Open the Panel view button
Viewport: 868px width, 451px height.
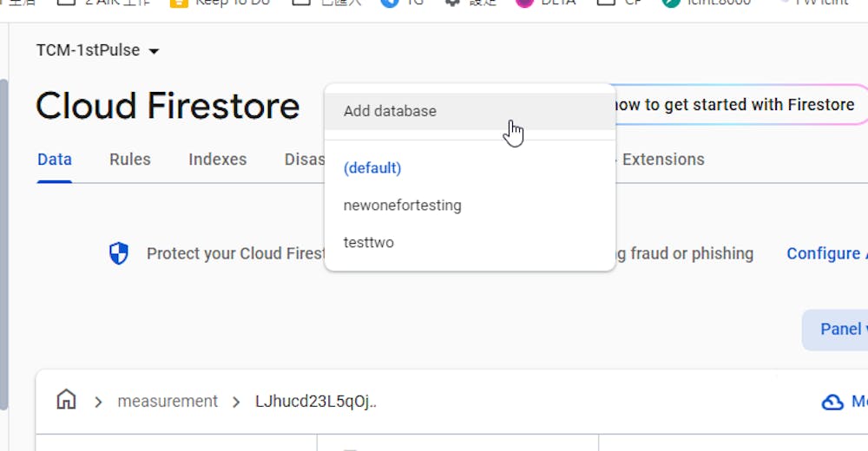(836, 330)
